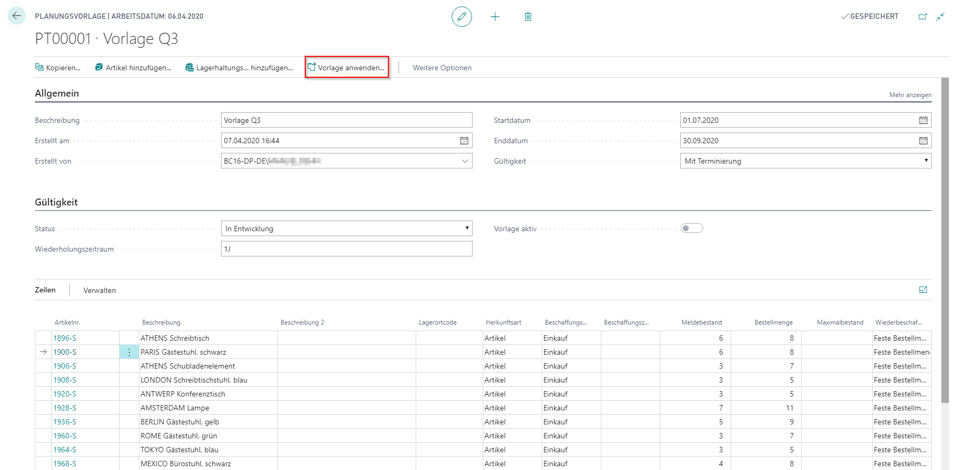Click the collapse page arrows icon
Viewport: 980px width, 470px height.
[x=940, y=17]
